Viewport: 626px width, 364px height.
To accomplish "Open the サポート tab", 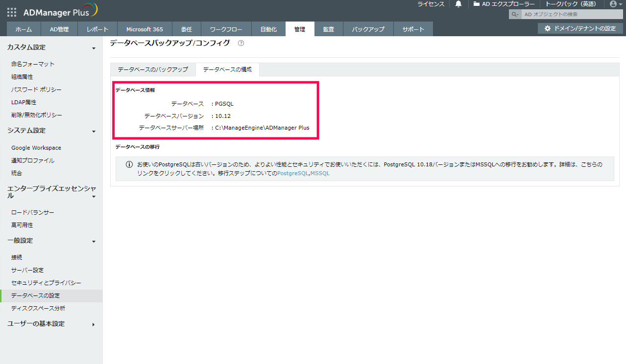I will click(x=413, y=29).
